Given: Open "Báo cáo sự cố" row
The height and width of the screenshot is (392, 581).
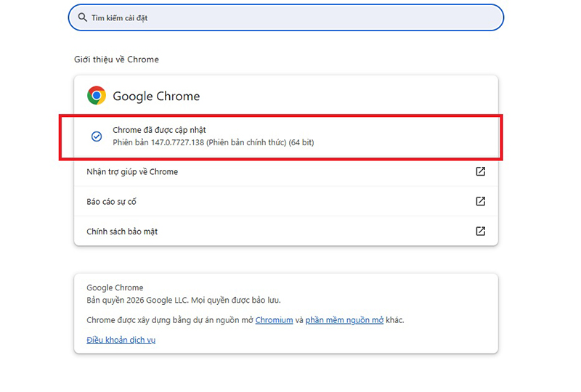Looking at the screenshot, I should click(286, 201).
